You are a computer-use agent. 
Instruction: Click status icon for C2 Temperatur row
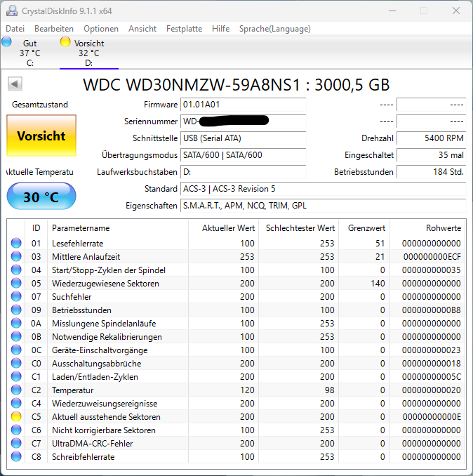(x=16, y=390)
